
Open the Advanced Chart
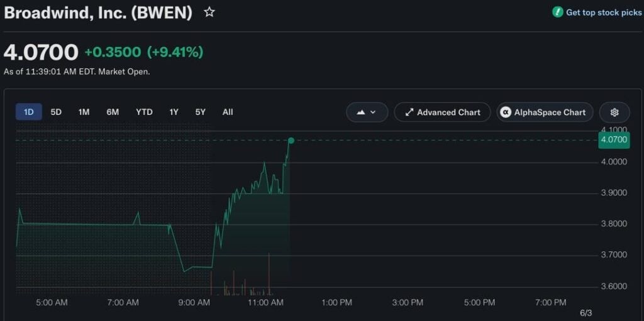[x=442, y=112]
